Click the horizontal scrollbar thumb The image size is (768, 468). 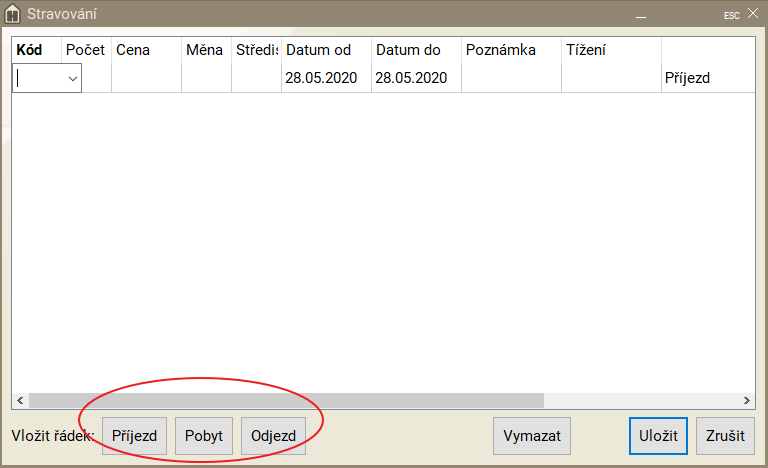coord(286,400)
